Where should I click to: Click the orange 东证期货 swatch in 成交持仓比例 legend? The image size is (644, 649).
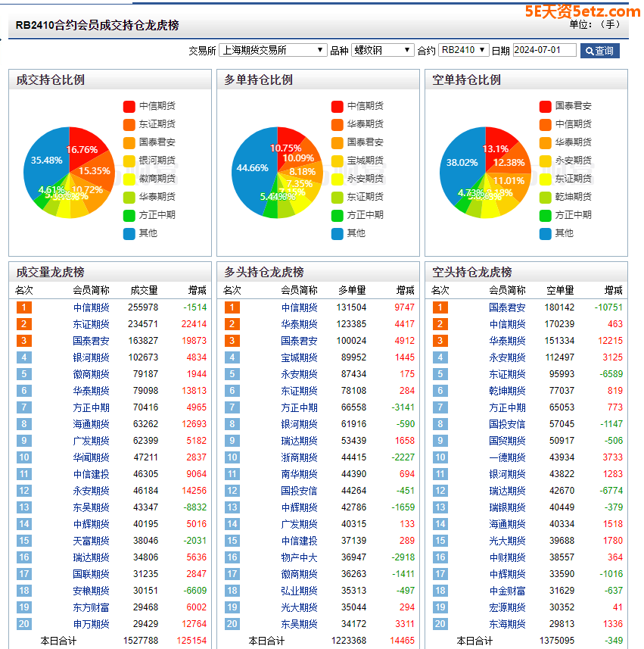(129, 125)
